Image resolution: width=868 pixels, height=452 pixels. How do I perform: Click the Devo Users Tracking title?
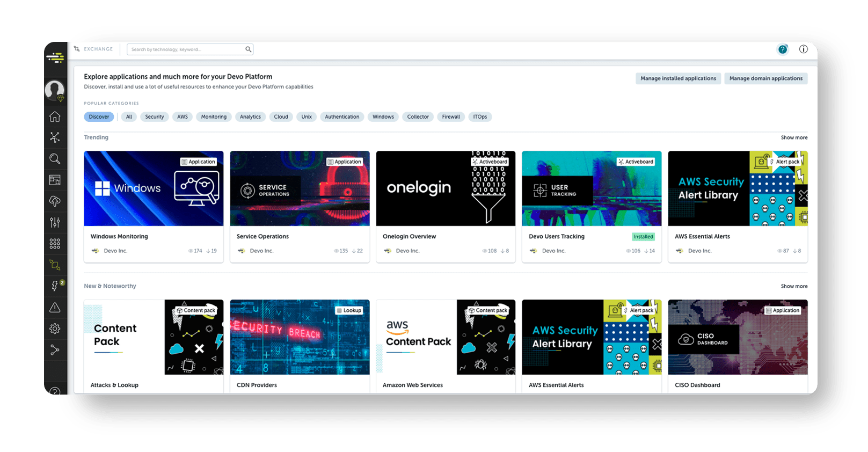coord(557,237)
